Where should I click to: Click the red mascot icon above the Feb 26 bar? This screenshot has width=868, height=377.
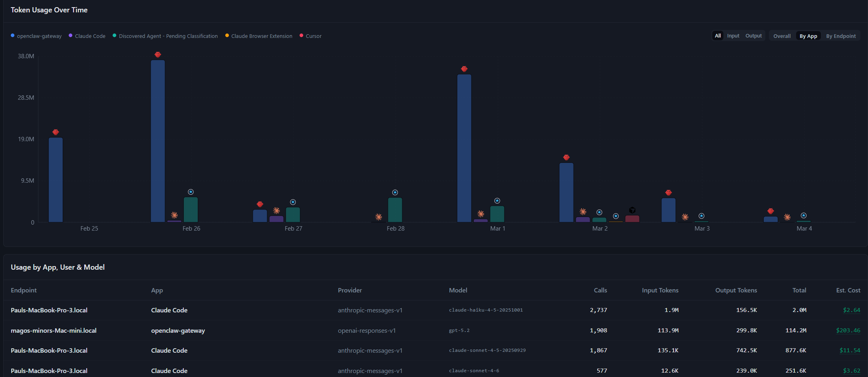(x=158, y=55)
